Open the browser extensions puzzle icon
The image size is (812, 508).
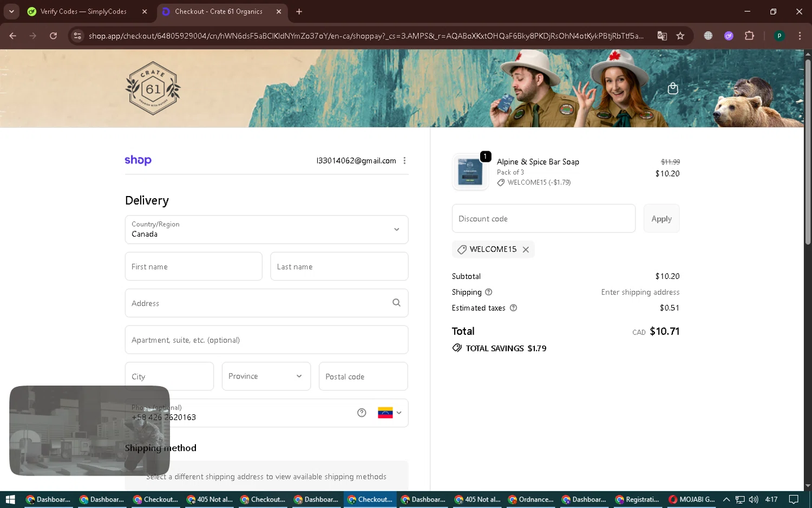click(749, 36)
